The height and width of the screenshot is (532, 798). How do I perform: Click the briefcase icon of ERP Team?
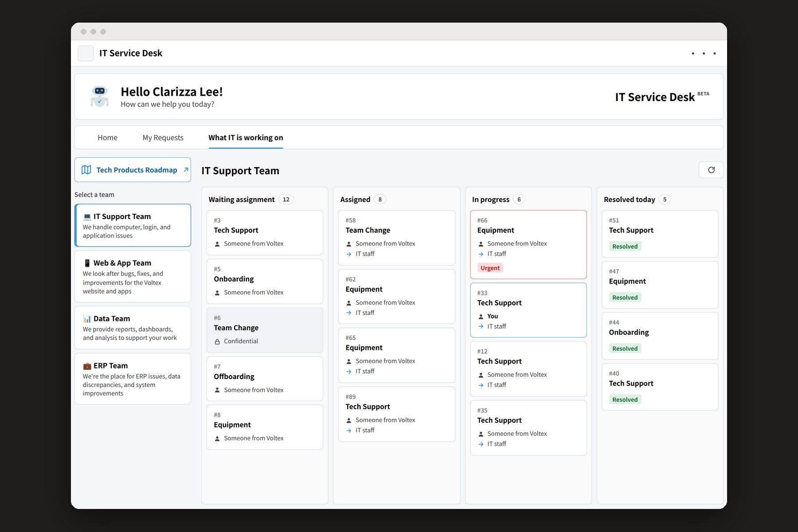[87, 366]
